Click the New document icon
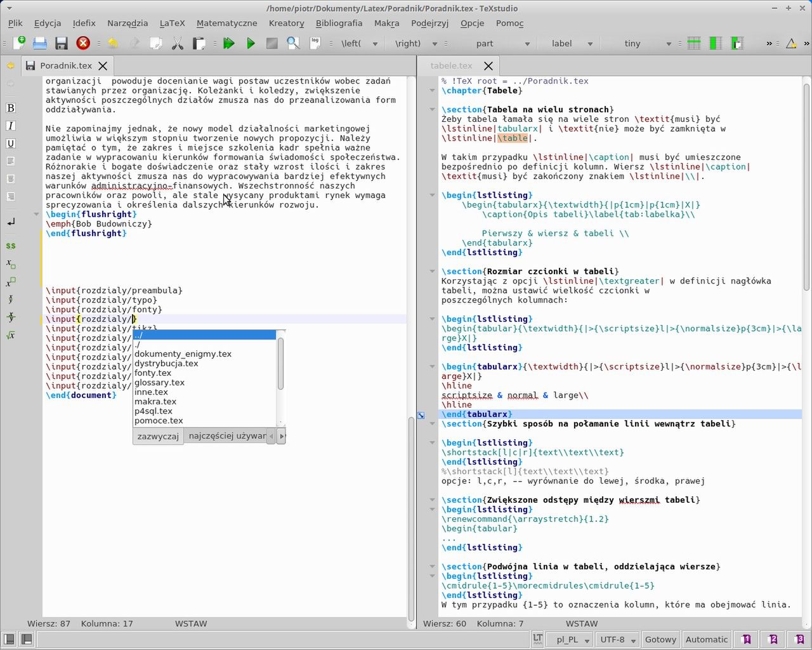 [x=19, y=43]
